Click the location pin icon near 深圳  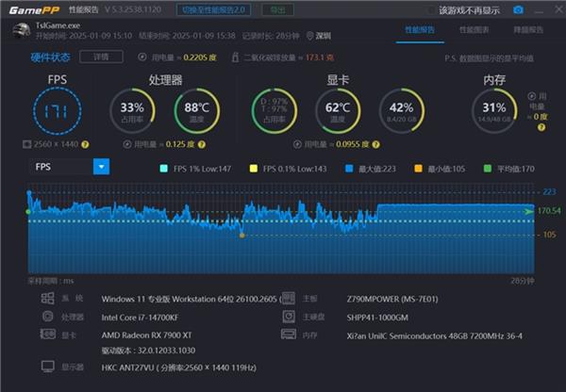(309, 36)
